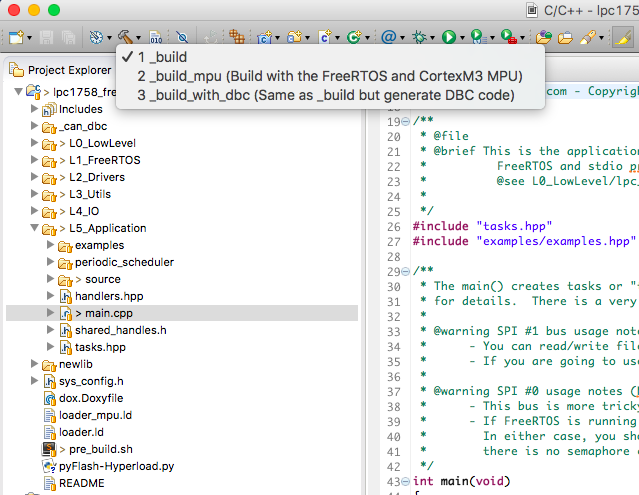Open dropdown arrow next to New icon
The height and width of the screenshot is (495, 639).
(x=29, y=38)
